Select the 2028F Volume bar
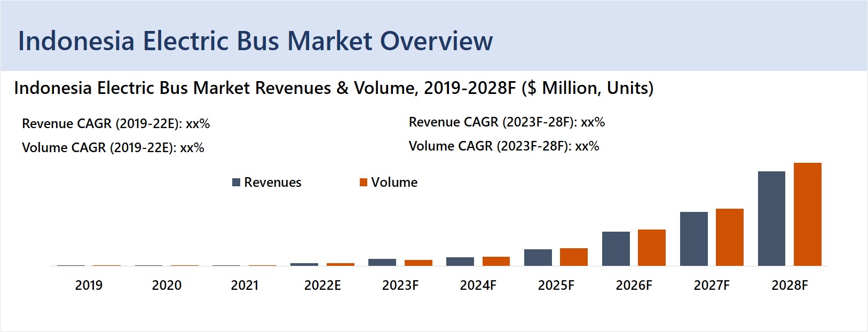 click(x=808, y=214)
